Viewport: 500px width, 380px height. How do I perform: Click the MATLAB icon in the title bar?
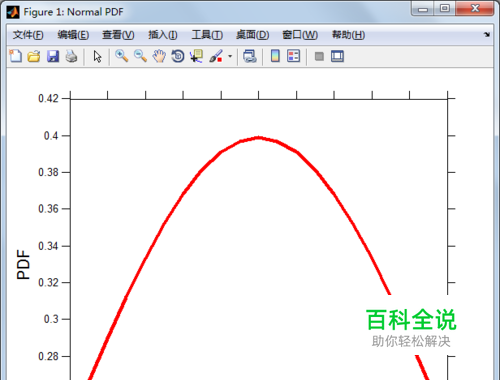(13, 12)
